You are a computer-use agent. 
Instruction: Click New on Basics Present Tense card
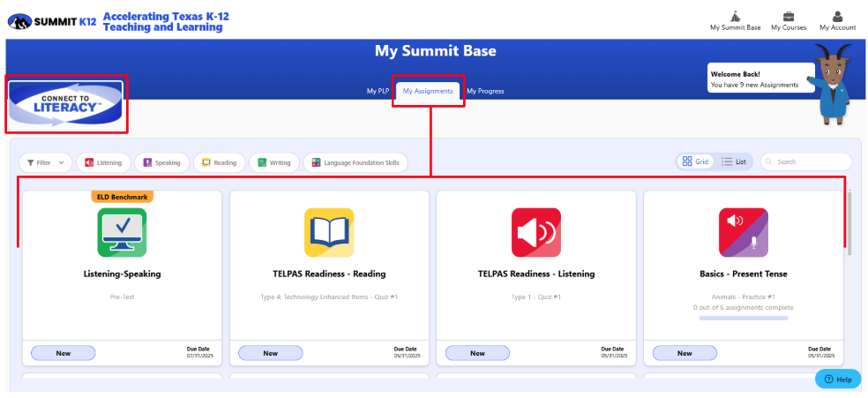click(685, 353)
